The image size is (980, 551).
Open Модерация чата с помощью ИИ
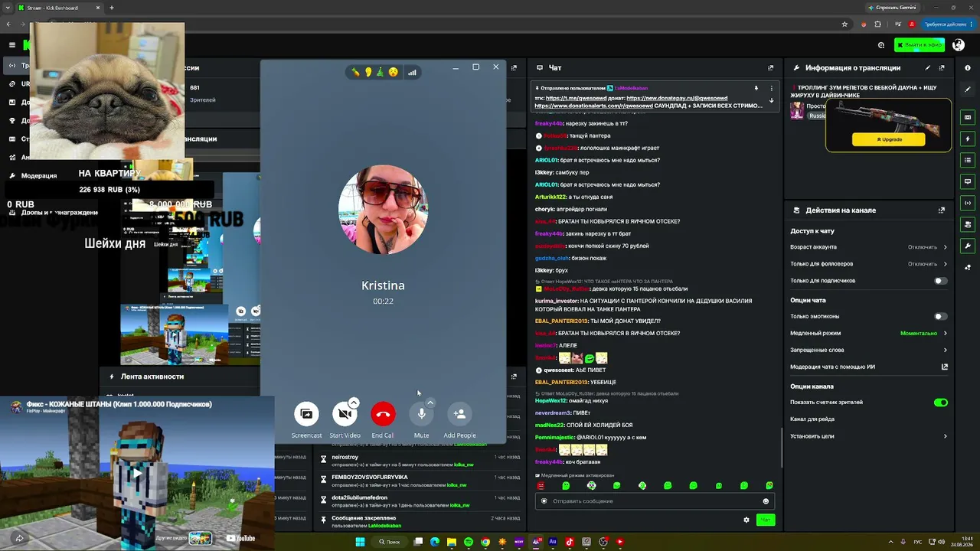click(869, 367)
